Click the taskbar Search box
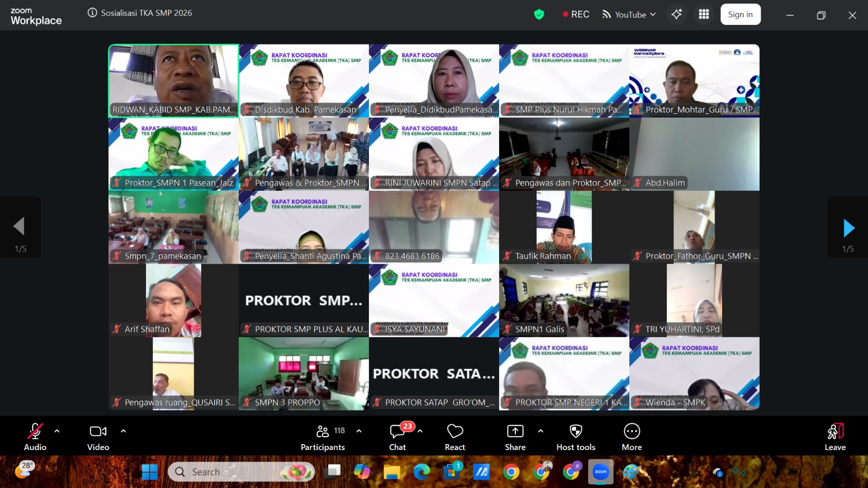The width and height of the screenshot is (868, 488). coord(241,472)
